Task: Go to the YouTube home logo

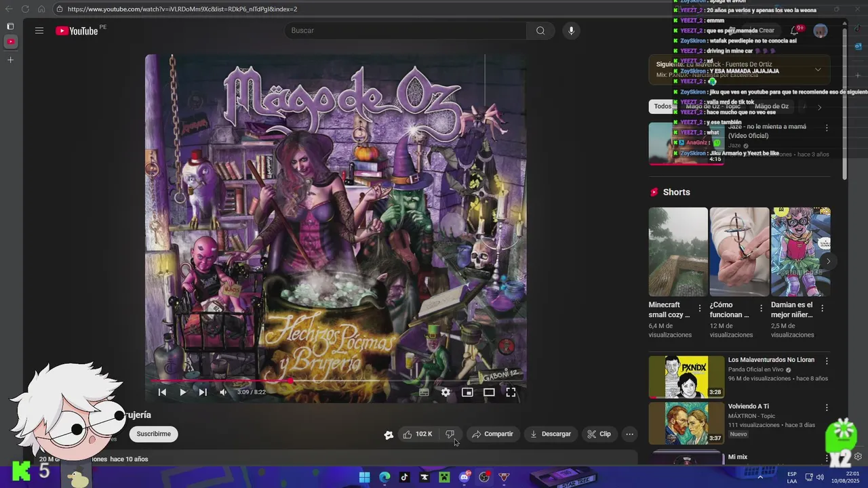Action: [77, 30]
